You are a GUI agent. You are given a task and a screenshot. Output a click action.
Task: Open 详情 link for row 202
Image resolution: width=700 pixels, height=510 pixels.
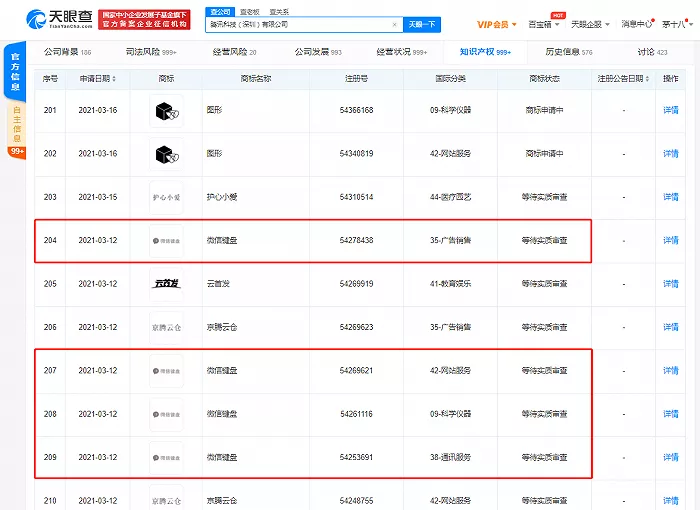coord(671,154)
